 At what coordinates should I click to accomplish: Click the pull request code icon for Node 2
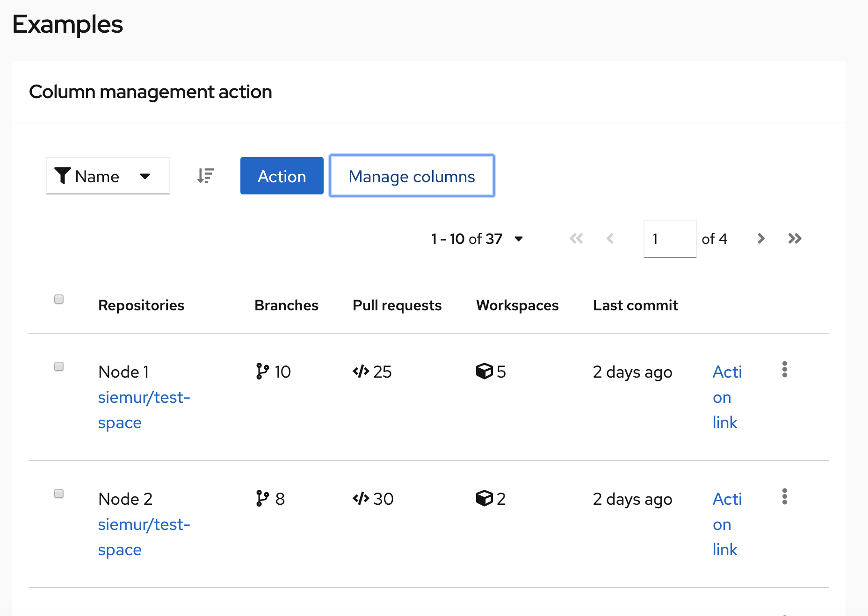(x=361, y=499)
